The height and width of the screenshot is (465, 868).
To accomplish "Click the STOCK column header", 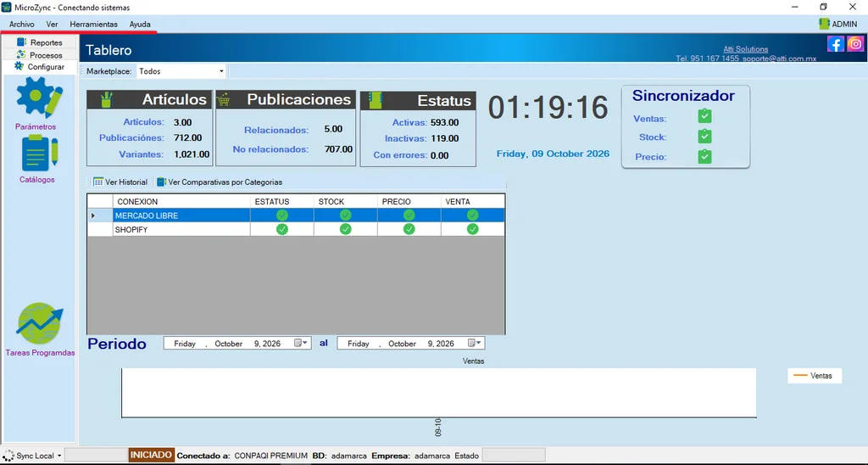I will pos(346,201).
